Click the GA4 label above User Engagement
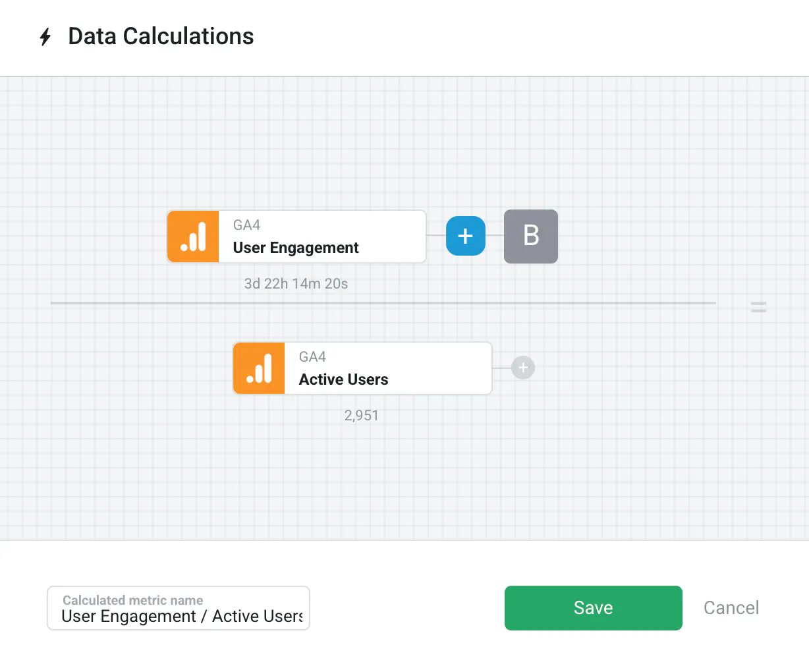This screenshot has width=809, height=672. (x=247, y=225)
